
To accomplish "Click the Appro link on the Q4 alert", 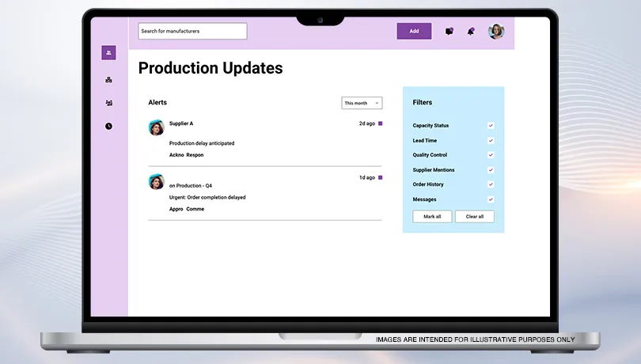I will click(176, 209).
